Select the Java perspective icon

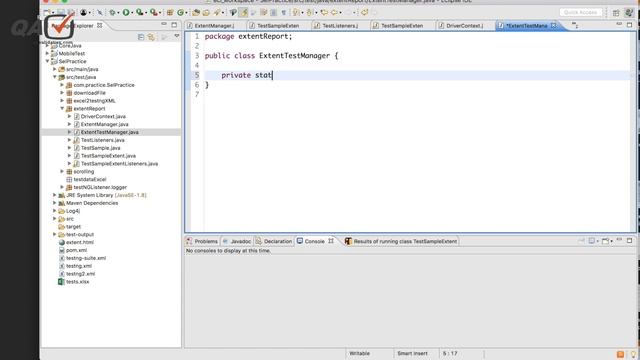click(629, 13)
